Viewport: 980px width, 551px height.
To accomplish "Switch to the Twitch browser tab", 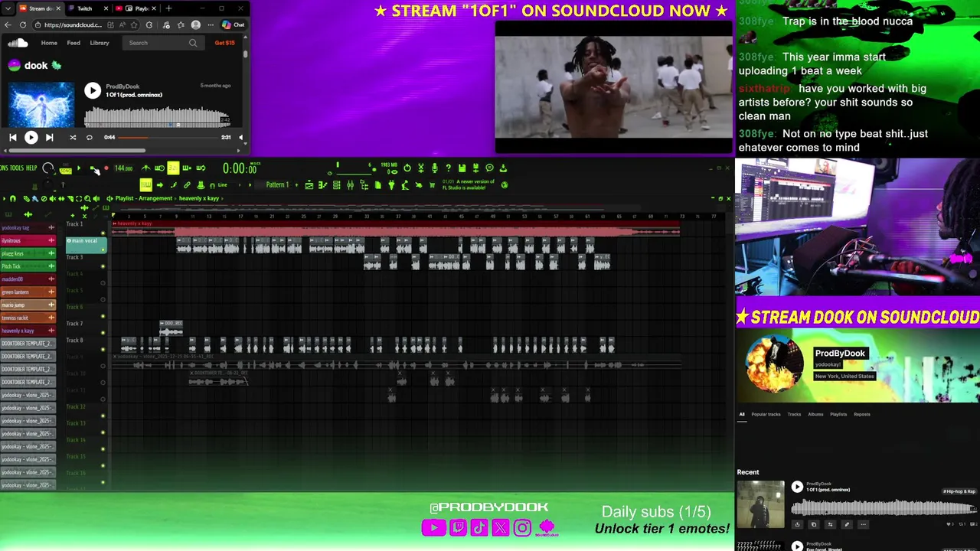I will pos(84,8).
